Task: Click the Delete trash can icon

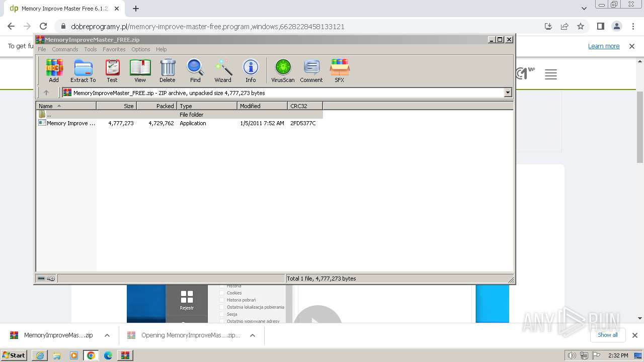Action: pos(168,70)
